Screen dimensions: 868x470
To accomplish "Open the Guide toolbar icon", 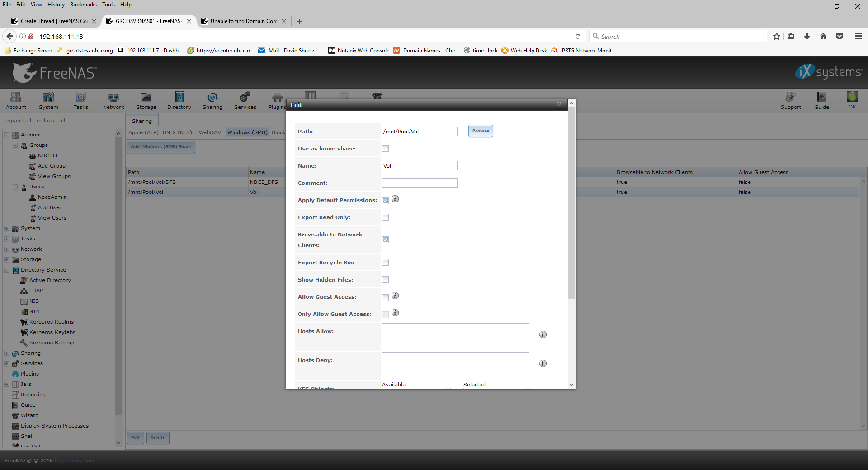I will tap(821, 101).
